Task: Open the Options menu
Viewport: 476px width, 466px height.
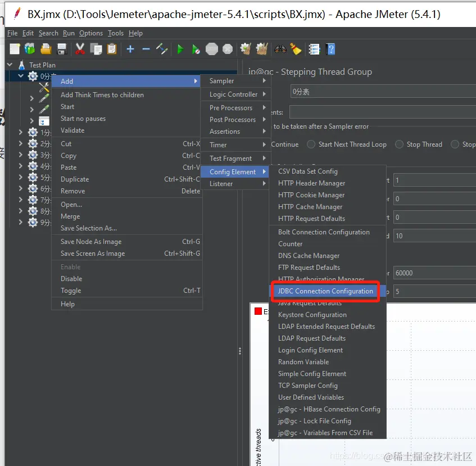Action: click(91, 33)
